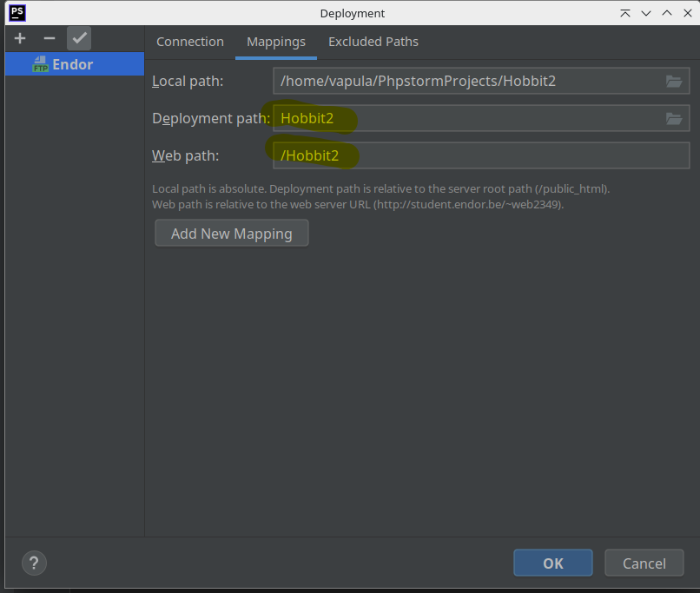Screen dimensions: 700x593
Task: Open help with the question mark button
Action: (34, 563)
